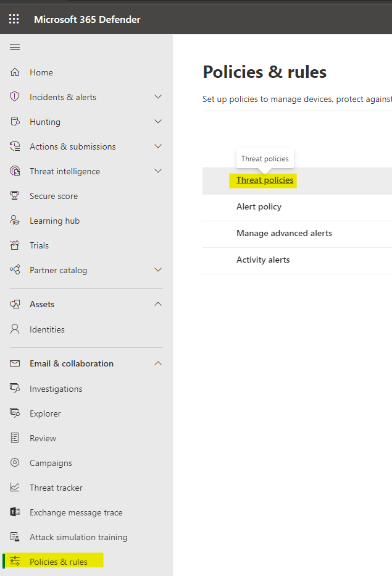Collapse the navigation hamburger menu
This screenshot has width=392, height=576.
click(x=15, y=48)
